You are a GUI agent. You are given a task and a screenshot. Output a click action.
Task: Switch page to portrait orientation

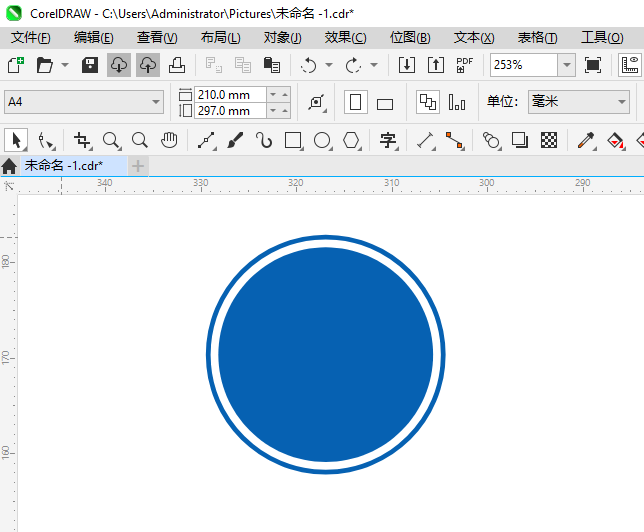point(356,102)
